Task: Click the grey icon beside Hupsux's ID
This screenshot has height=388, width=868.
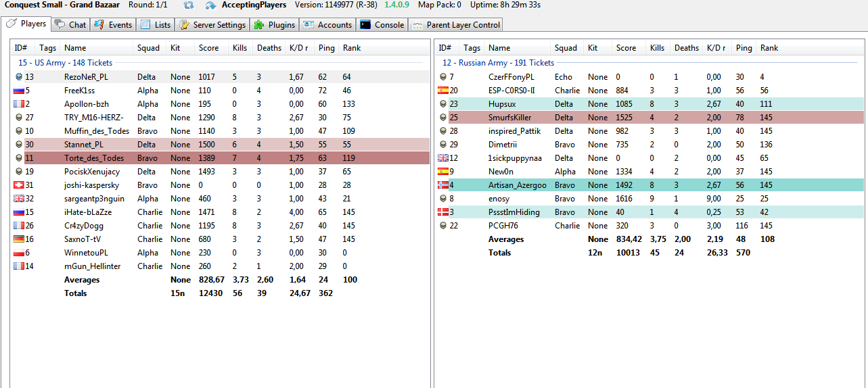Action: (443, 104)
